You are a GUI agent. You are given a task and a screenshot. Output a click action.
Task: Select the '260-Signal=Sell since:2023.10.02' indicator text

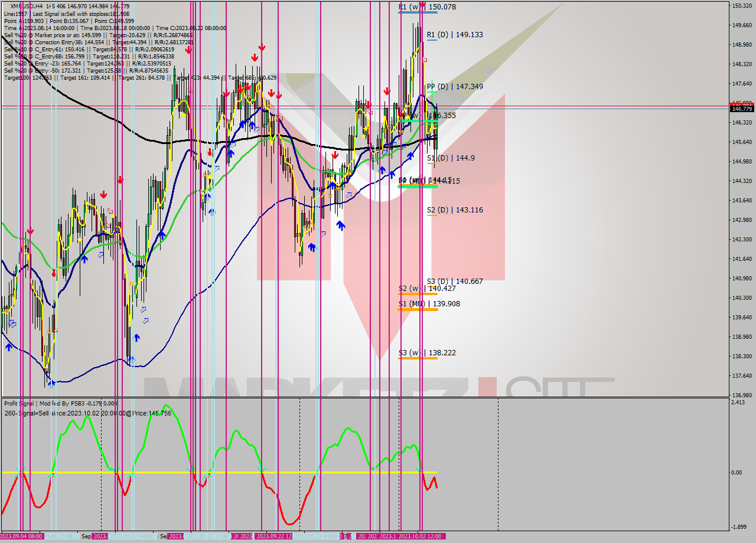click(x=87, y=413)
